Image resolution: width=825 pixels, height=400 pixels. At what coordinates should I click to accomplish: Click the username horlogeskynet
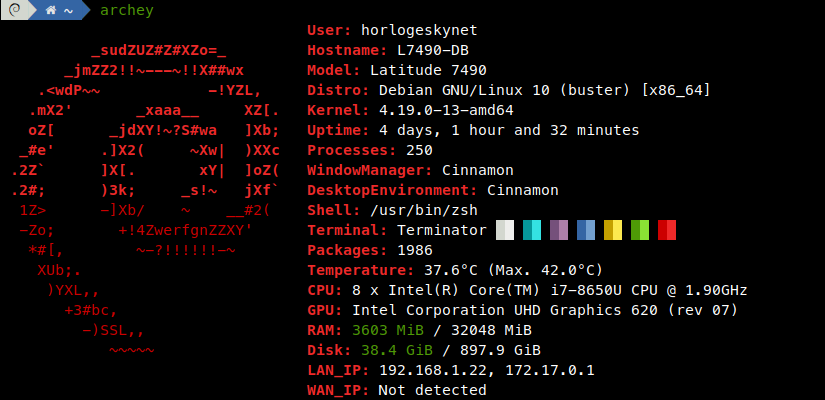point(410,31)
